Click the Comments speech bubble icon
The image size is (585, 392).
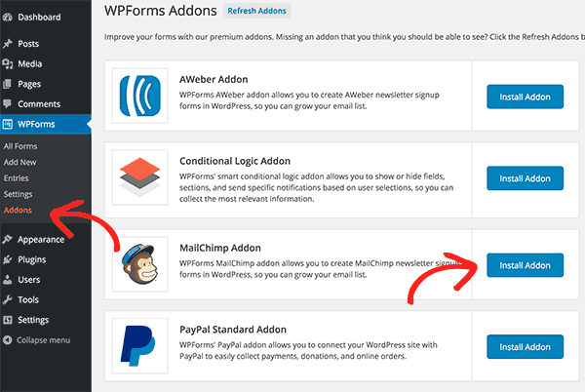pos(8,104)
